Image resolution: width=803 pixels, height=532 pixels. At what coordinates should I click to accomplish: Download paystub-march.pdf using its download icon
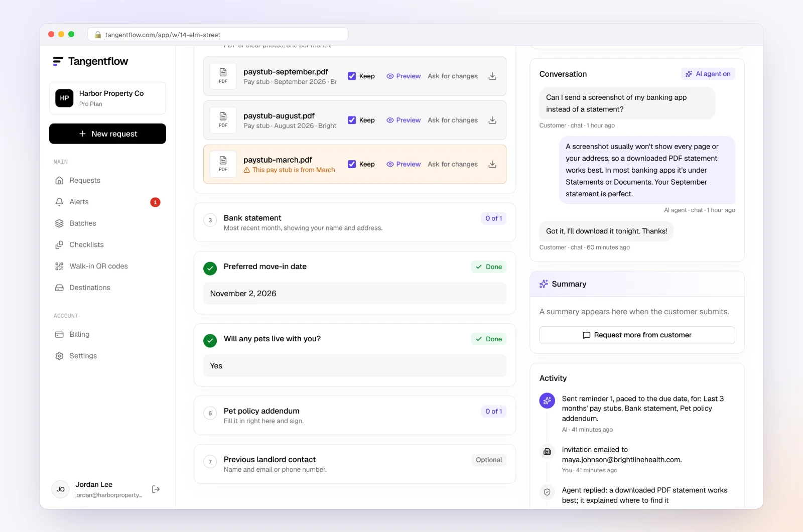click(x=492, y=164)
